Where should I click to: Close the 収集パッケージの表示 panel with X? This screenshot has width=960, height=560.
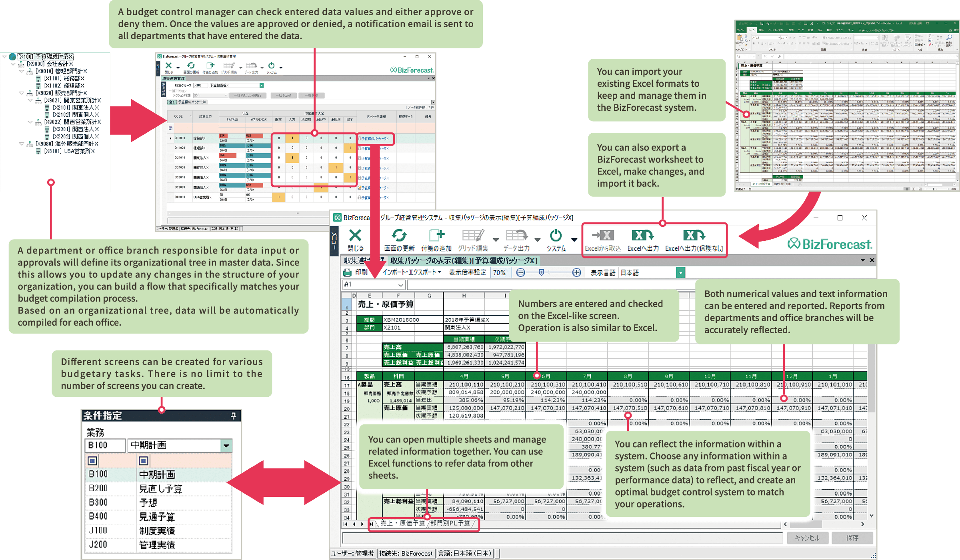[x=872, y=260]
